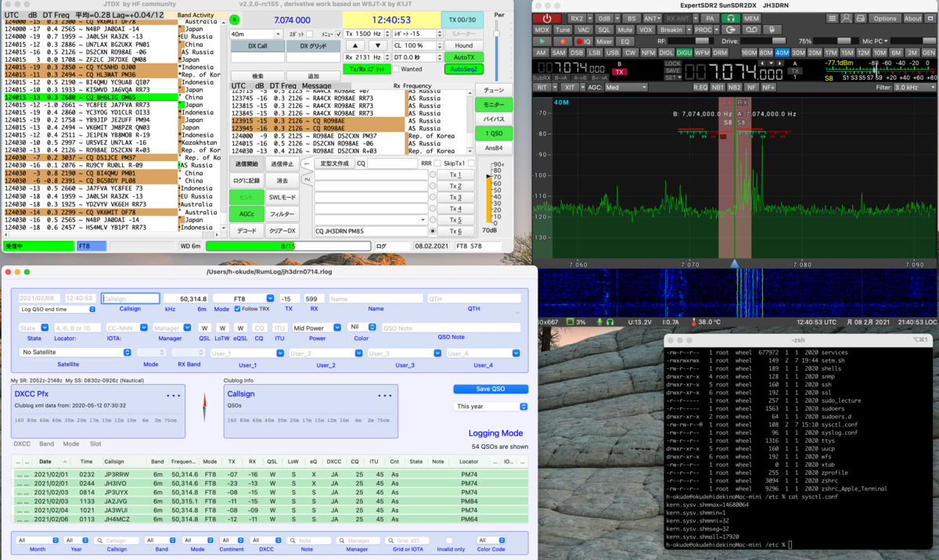
Task: Click the Save QSO button
Action: pyautogui.click(x=491, y=389)
